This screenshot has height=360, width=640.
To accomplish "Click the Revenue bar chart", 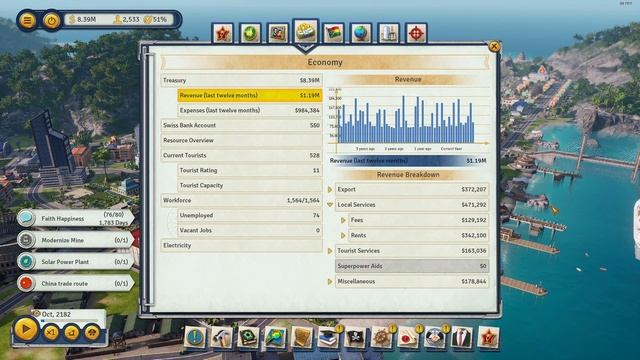I will pyautogui.click(x=408, y=119).
